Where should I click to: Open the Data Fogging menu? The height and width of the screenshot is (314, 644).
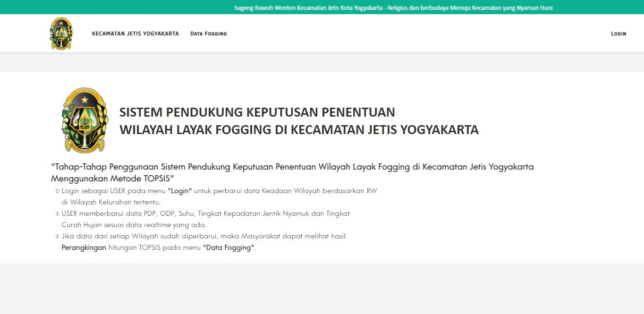(209, 34)
